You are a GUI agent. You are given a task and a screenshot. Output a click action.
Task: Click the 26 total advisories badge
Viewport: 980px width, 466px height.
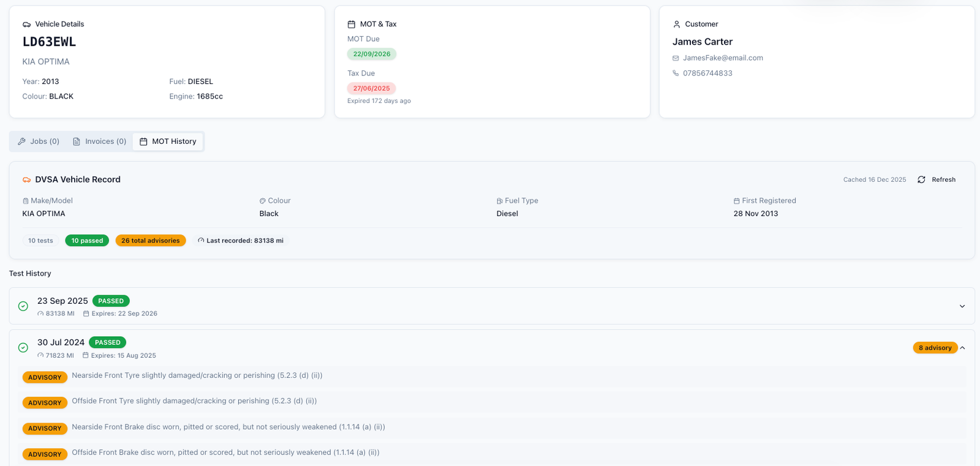[151, 241]
